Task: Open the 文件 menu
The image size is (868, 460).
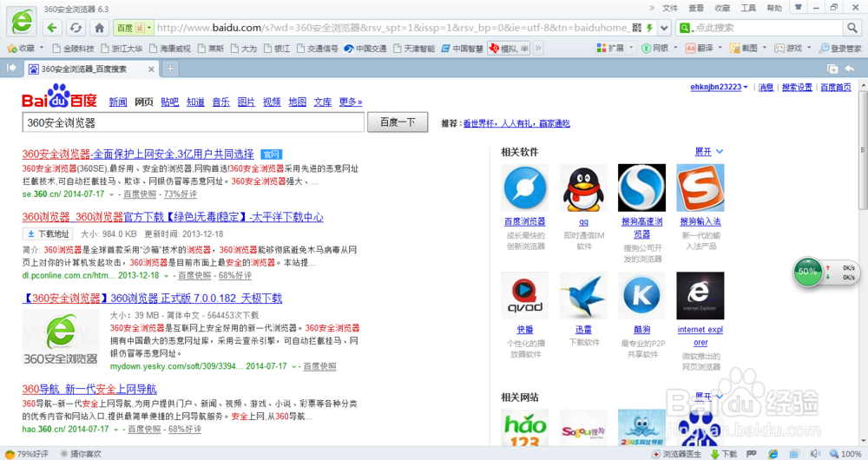Action: pyautogui.click(x=670, y=8)
